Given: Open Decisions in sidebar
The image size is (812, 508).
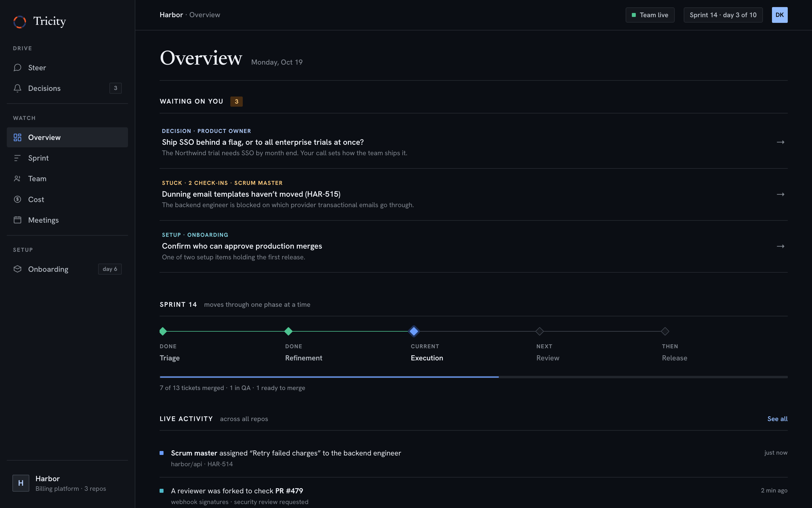Looking at the screenshot, I should 67,88.
